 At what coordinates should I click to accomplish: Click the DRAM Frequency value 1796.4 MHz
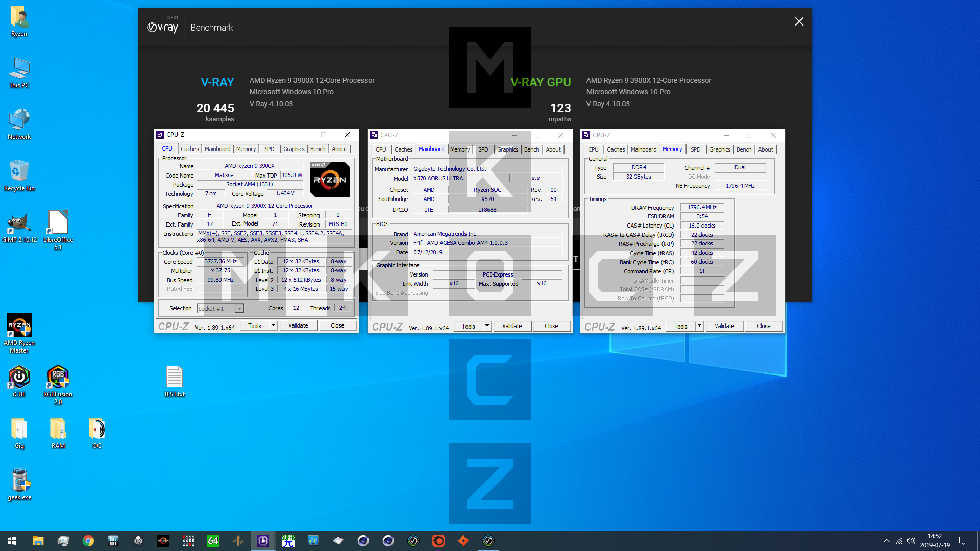(702, 207)
